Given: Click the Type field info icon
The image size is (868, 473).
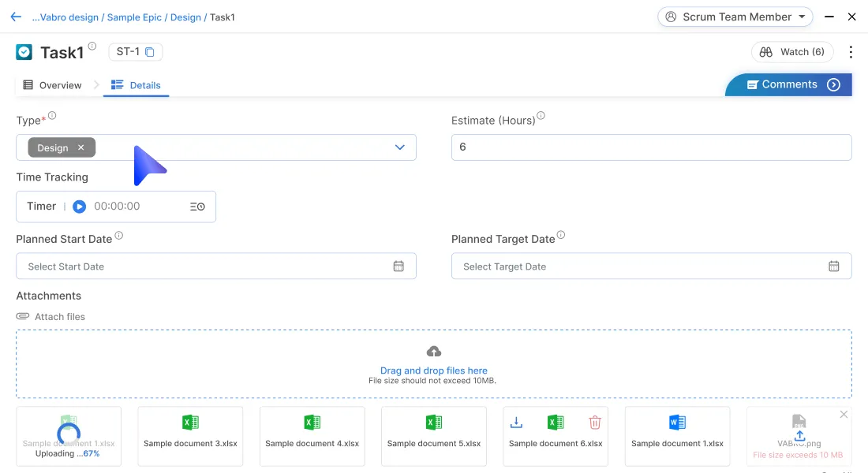Looking at the screenshot, I should pyautogui.click(x=52, y=116).
